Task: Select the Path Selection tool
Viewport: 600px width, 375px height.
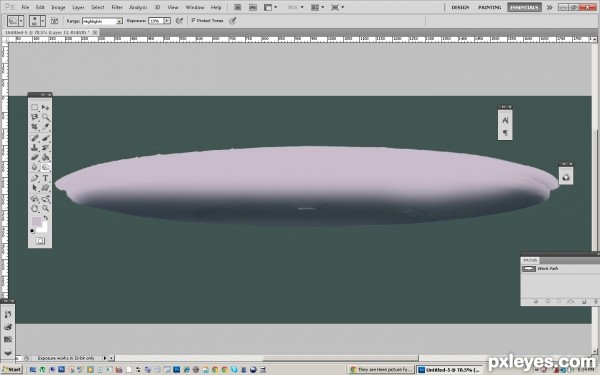Action: pos(34,188)
